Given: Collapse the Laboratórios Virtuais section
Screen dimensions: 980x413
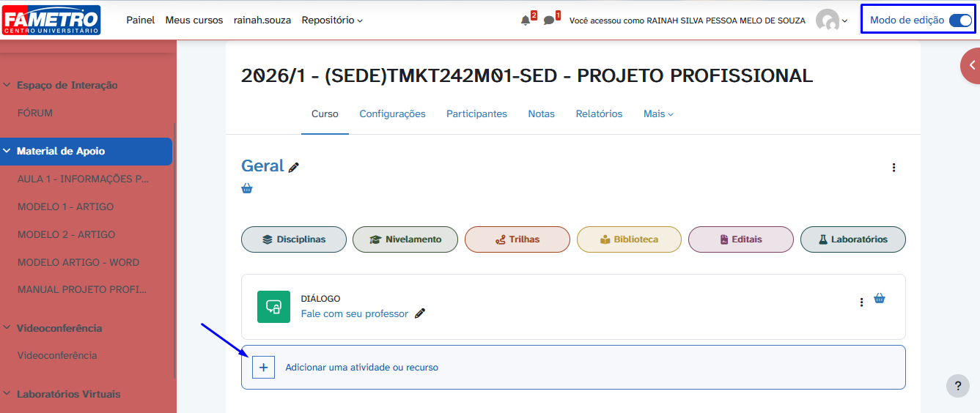Looking at the screenshot, I should [x=7, y=394].
